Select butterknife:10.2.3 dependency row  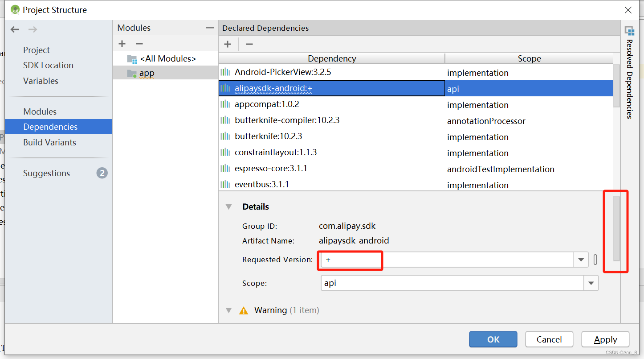coord(416,136)
